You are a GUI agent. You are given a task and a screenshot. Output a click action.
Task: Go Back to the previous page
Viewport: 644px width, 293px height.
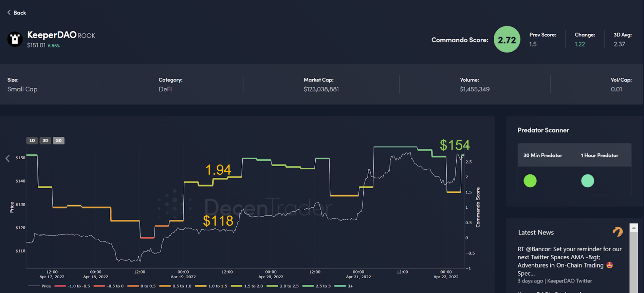(x=19, y=13)
